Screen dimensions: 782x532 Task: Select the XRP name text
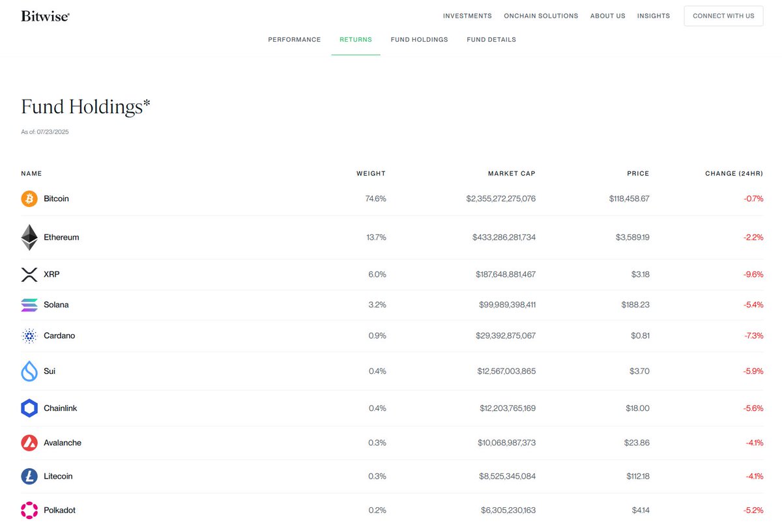click(51, 275)
